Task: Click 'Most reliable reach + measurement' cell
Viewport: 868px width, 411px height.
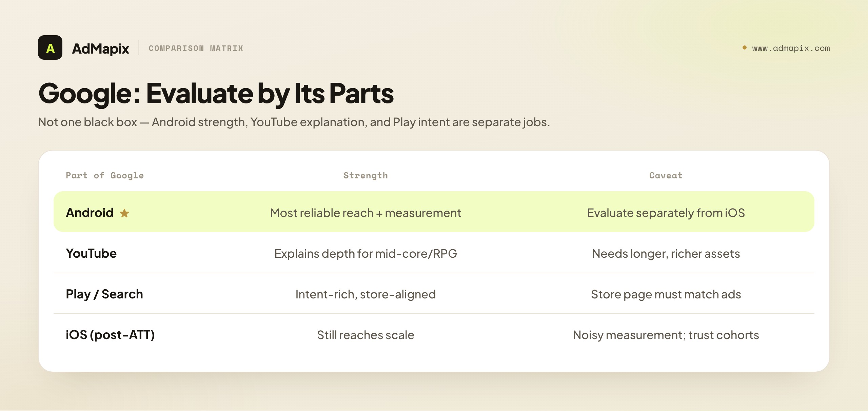Action: tap(366, 213)
